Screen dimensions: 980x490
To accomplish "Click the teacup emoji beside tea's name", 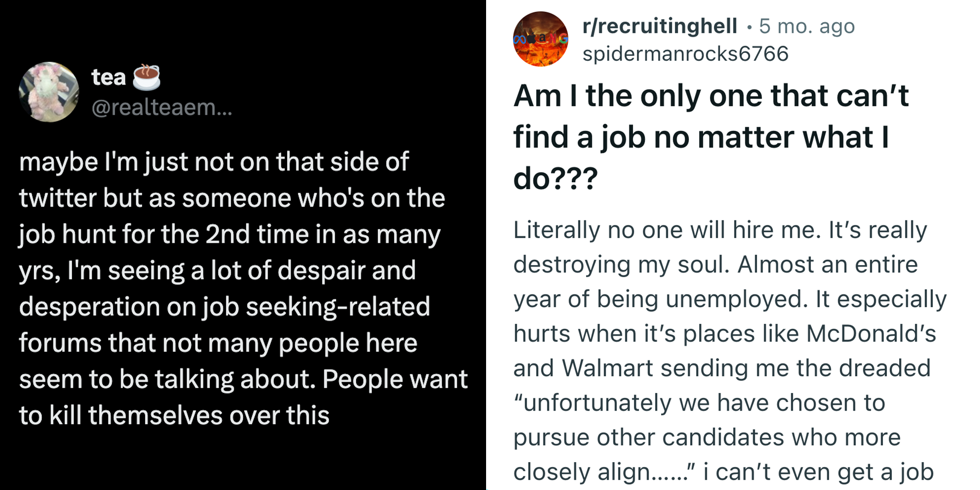I will [x=147, y=77].
